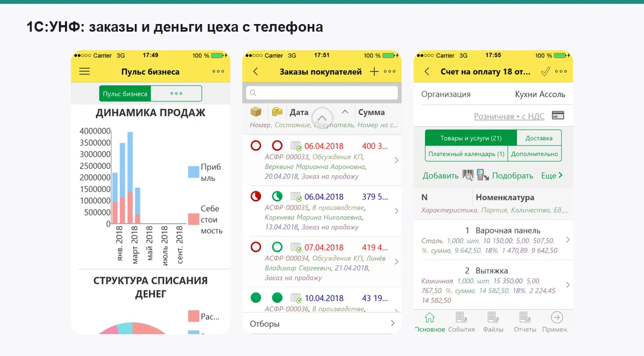The width and height of the screenshot is (644, 356).
Task: Click first green circle of order 10.04.2018
Action: 256,297
